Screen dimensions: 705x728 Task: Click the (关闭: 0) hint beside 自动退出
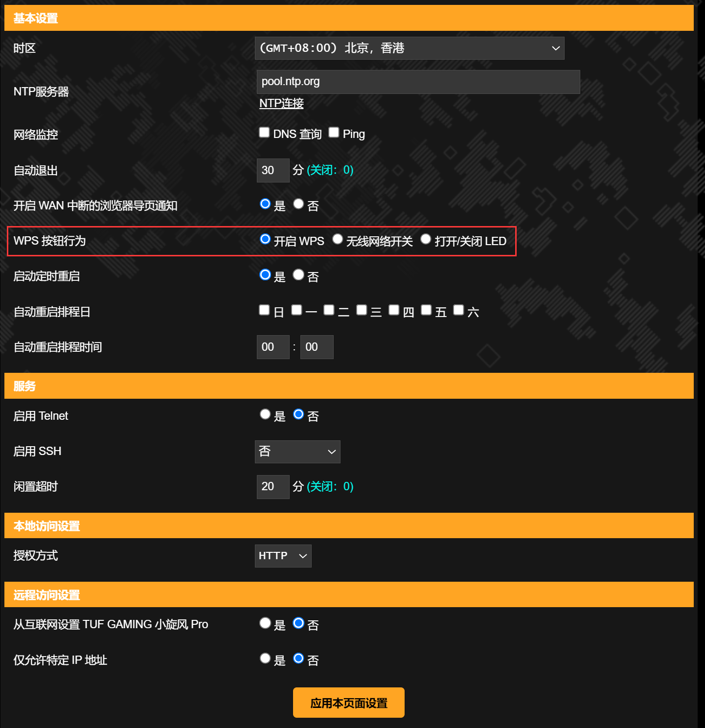pyautogui.click(x=330, y=170)
